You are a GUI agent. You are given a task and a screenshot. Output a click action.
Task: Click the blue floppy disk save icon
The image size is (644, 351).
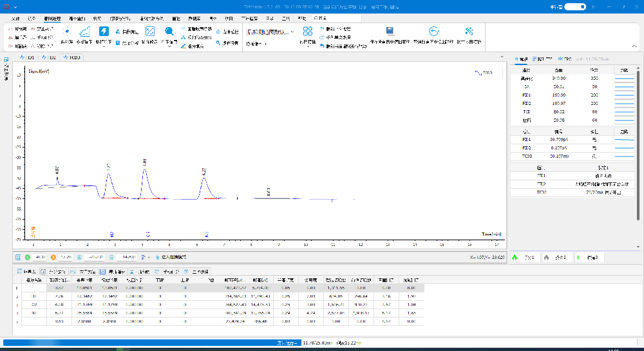tap(390, 31)
